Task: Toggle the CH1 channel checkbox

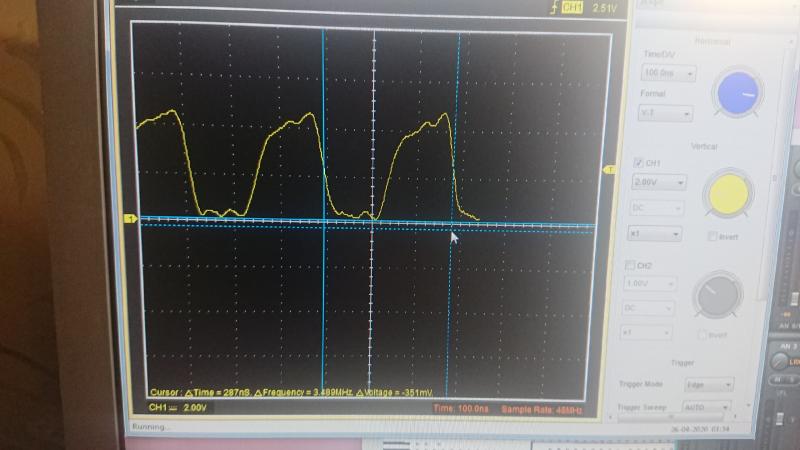Action: [x=638, y=162]
